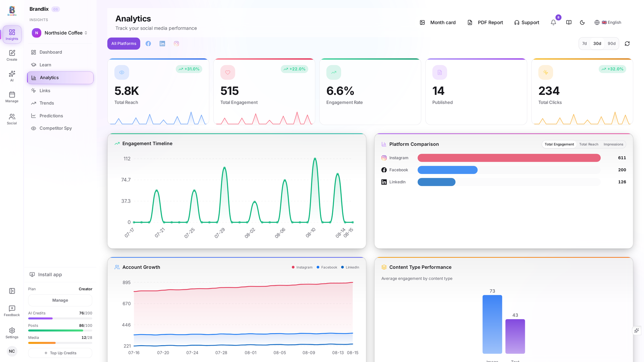Image resolution: width=644 pixels, height=362 pixels.
Task: Select the 7d time range
Action: click(585, 44)
